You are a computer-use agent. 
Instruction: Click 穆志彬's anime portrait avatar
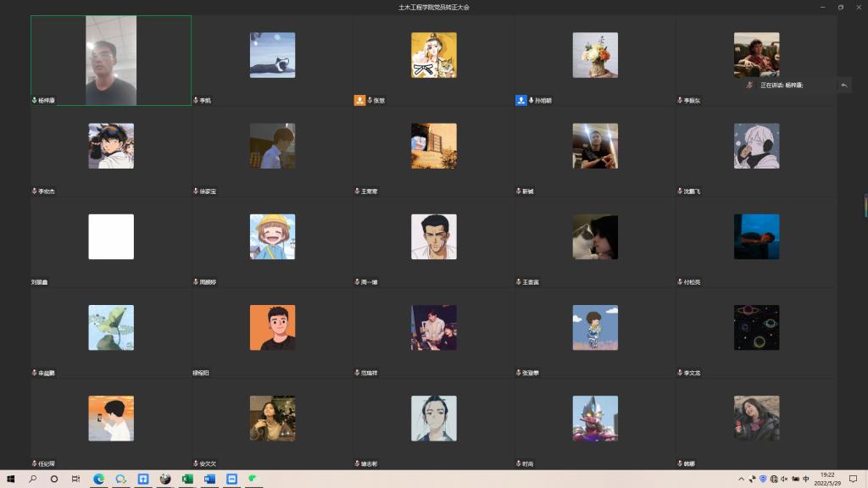(x=433, y=418)
